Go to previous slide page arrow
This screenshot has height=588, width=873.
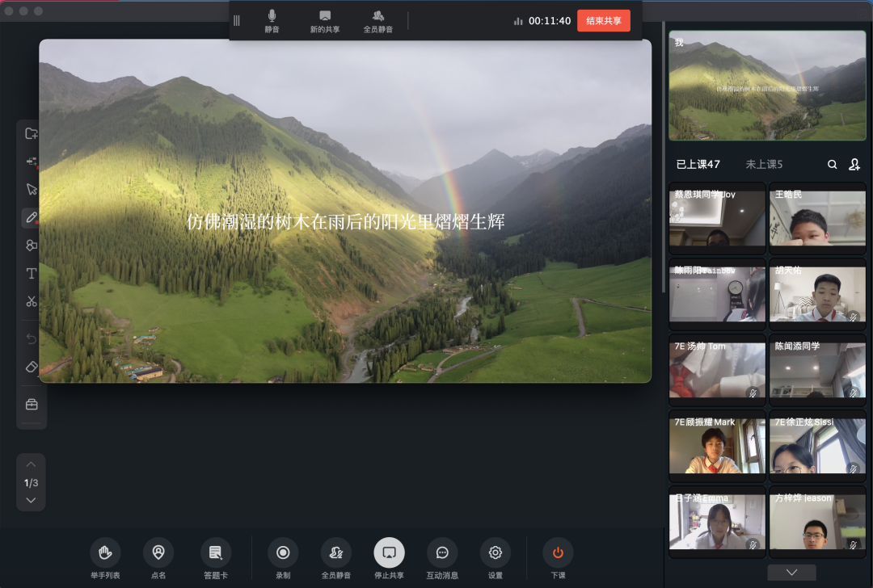click(31, 464)
